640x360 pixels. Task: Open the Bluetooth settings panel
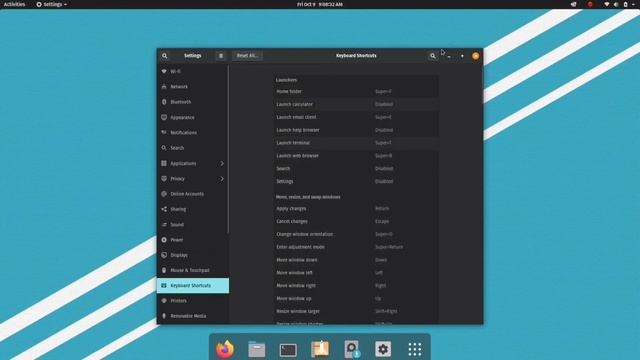click(193, 102)
